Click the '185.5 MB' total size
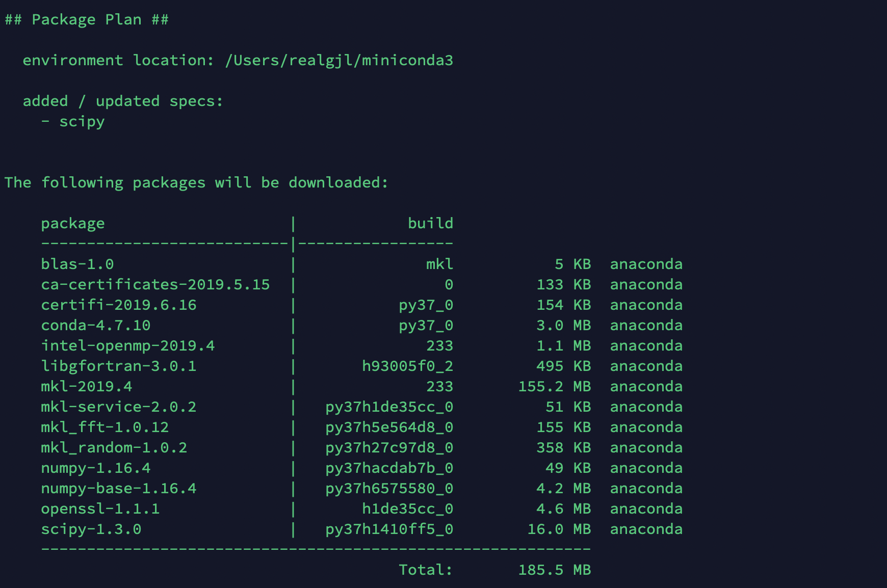The image size is (887, 588). 555,570
